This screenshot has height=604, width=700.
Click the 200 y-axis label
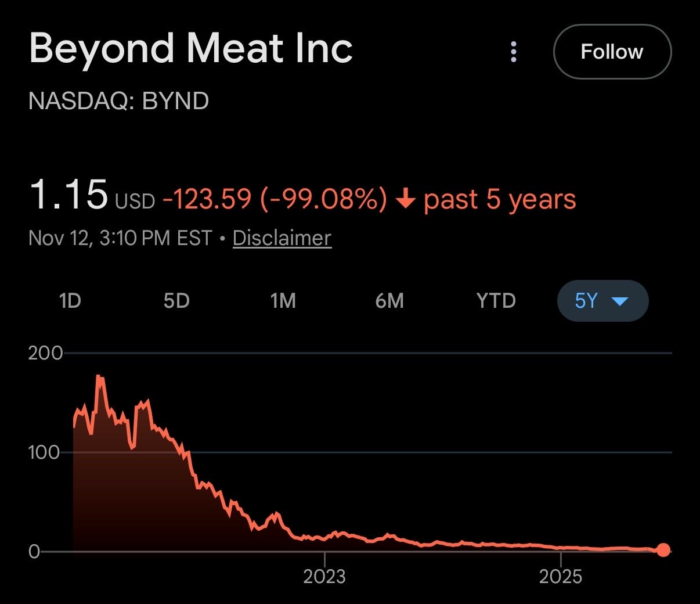point(45,353)
